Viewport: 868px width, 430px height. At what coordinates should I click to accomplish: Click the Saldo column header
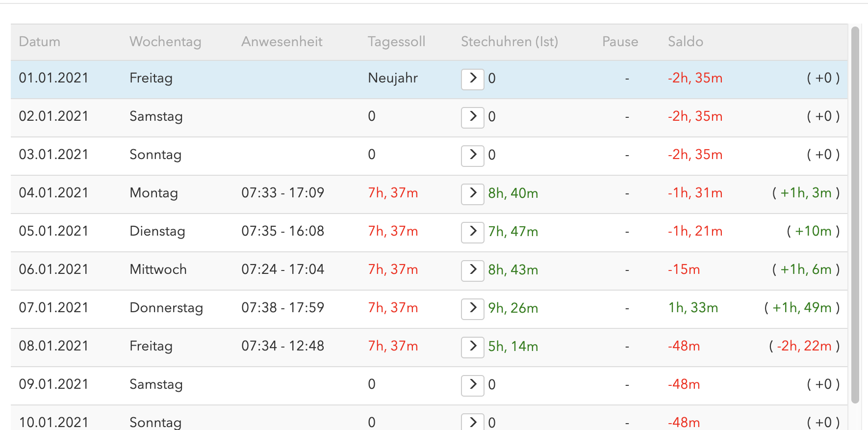coord(686,42)
